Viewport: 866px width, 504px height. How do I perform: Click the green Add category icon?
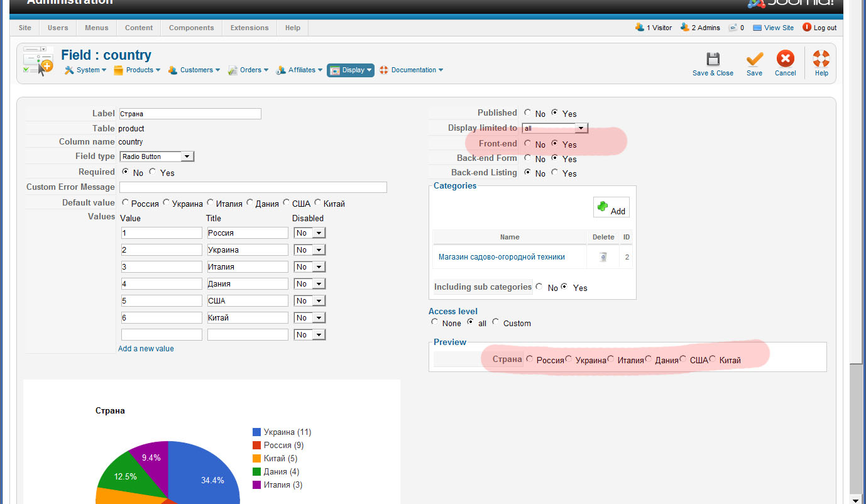pyautogui.click(x=603, y=207)
